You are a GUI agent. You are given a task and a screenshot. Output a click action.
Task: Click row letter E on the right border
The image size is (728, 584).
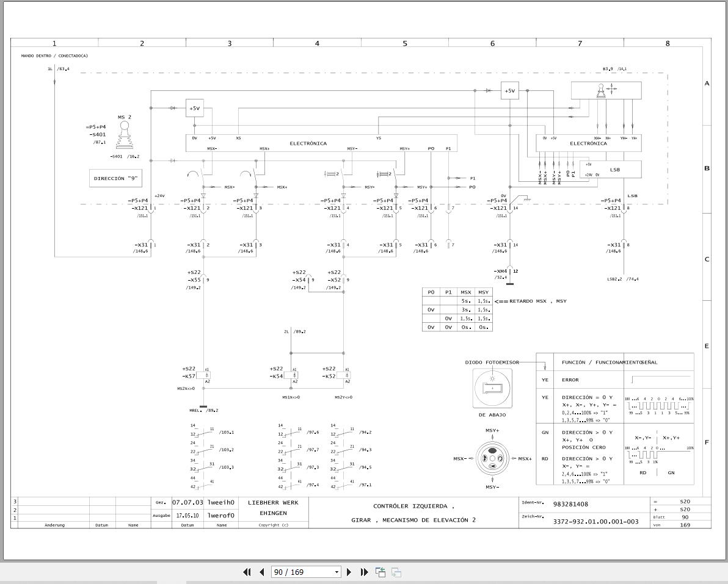point(707,346)
